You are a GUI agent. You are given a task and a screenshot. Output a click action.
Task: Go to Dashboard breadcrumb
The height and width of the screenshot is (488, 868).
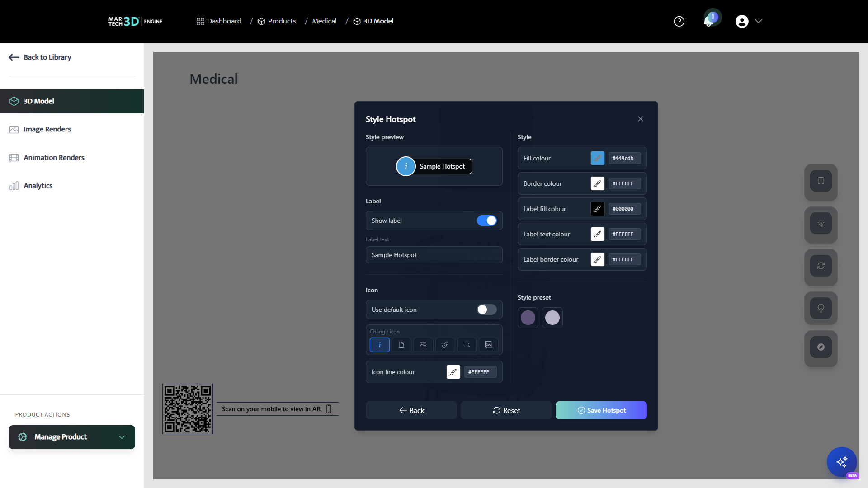click(219, 21)
